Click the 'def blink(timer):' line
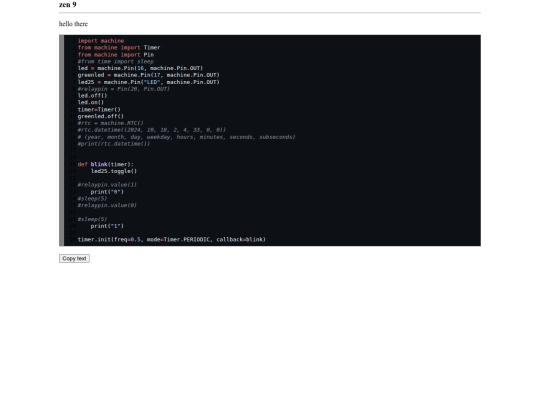Image resolution: width=540 pixels, height=405 pixels. (105, 164)
